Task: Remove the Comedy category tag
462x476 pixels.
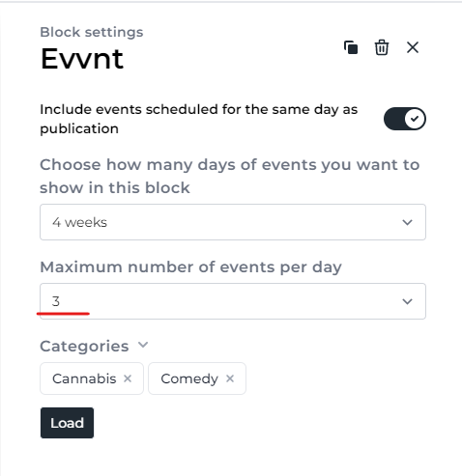Action: pyautogui.click(x=230, y=378)
